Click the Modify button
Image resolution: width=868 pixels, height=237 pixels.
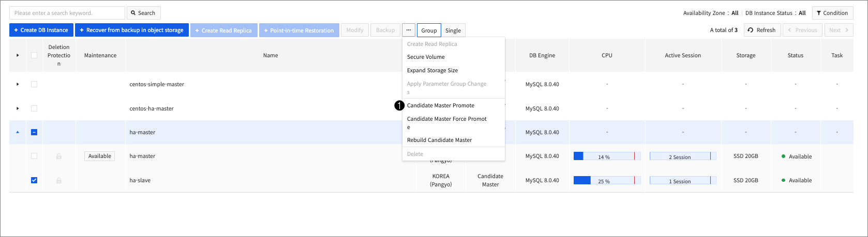point(355,30)
